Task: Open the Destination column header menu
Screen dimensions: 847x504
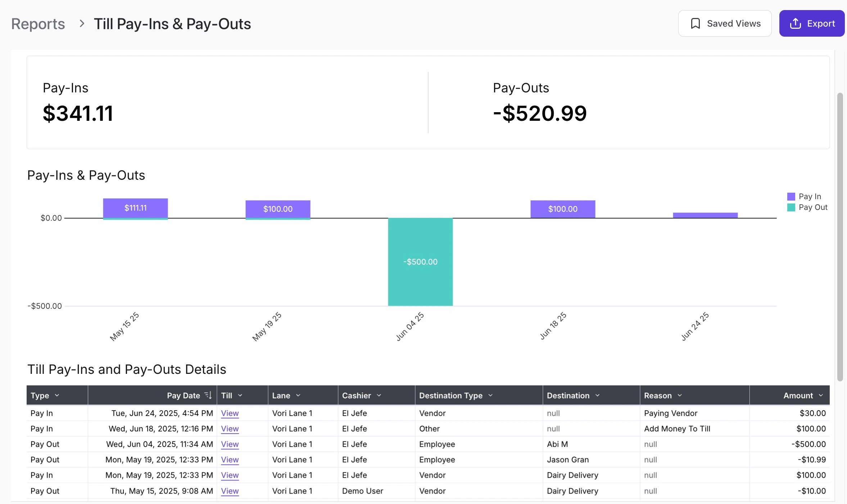Action: 598,395
